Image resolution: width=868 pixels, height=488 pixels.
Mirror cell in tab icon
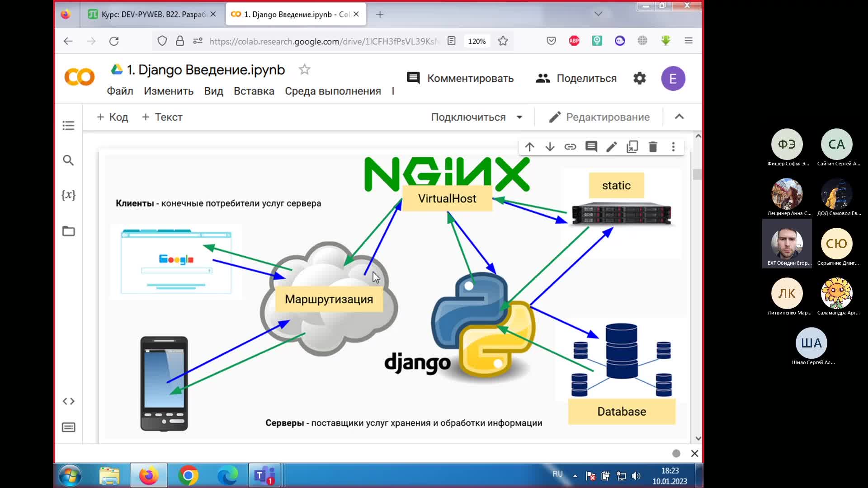point(632,147)
